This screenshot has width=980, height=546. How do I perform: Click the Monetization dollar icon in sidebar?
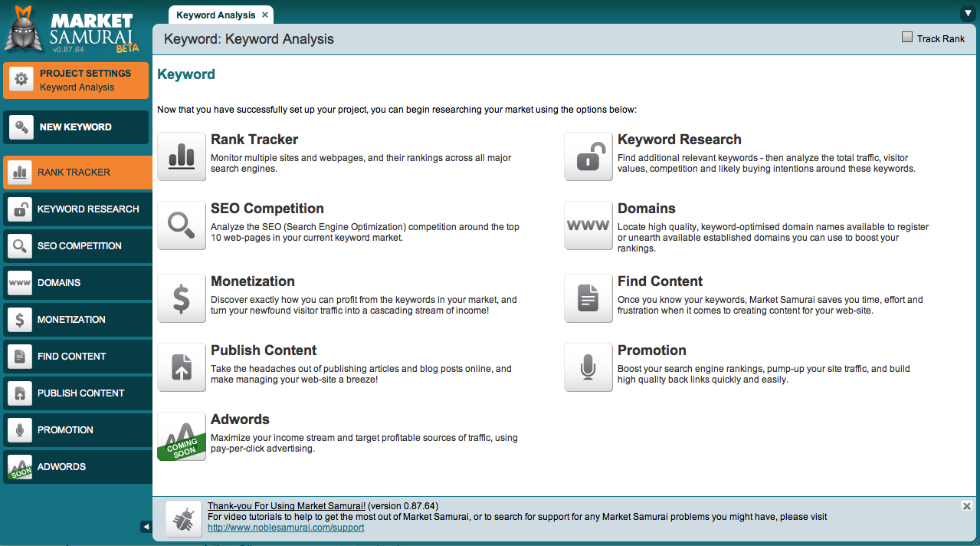coord(19,320)
